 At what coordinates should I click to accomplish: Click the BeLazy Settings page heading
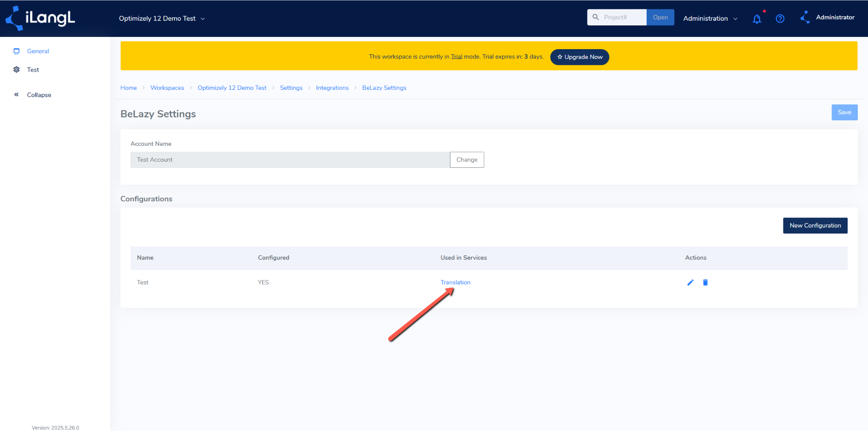click(x=158, y=114)
